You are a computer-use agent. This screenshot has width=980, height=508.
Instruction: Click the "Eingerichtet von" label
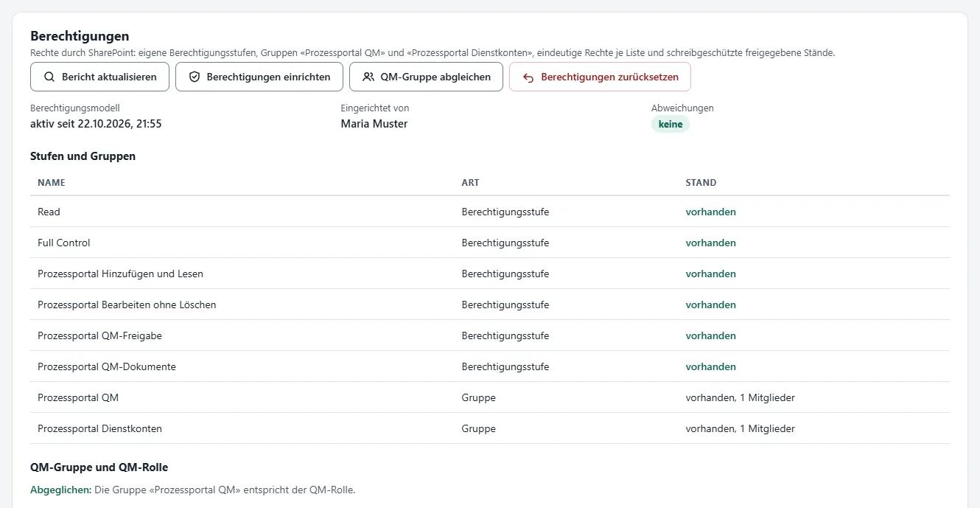[374, 108]
